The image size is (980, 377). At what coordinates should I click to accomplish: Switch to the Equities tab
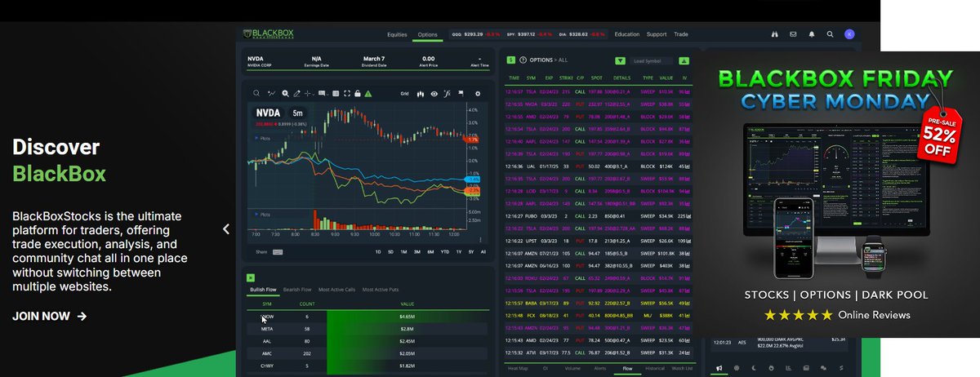[x=397, y=34]
